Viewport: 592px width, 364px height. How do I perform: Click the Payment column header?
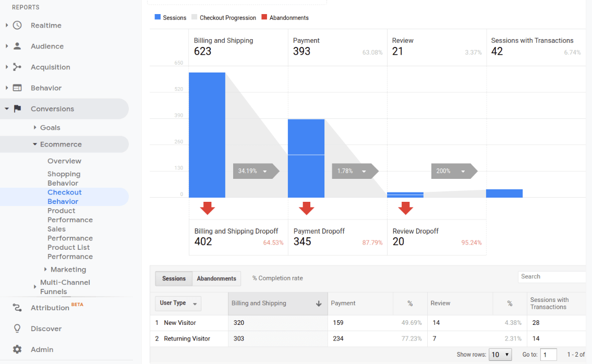click(x=343, y=303)
